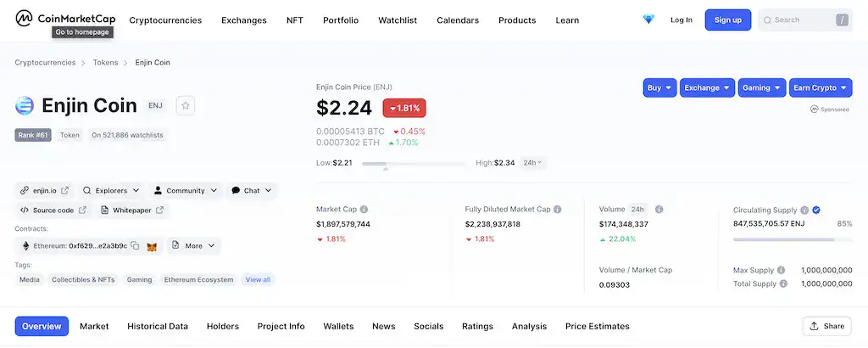The image size is (868, 348).
Task: Switch to the Ratings tab
Action: tap(478, 327)
